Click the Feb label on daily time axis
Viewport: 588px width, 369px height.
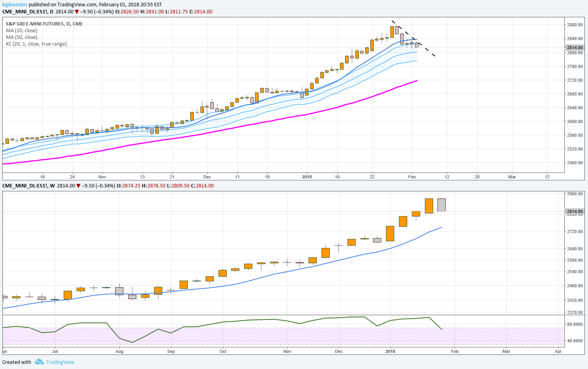[412, 177]
